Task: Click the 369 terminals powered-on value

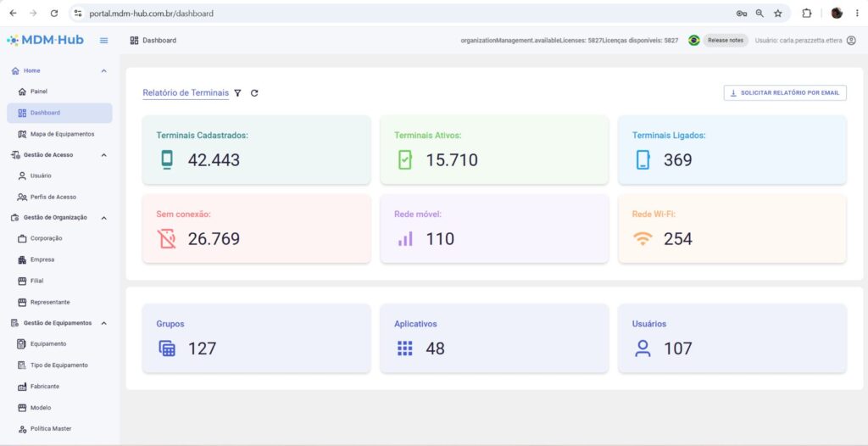Action: click(x=678, y=160)
